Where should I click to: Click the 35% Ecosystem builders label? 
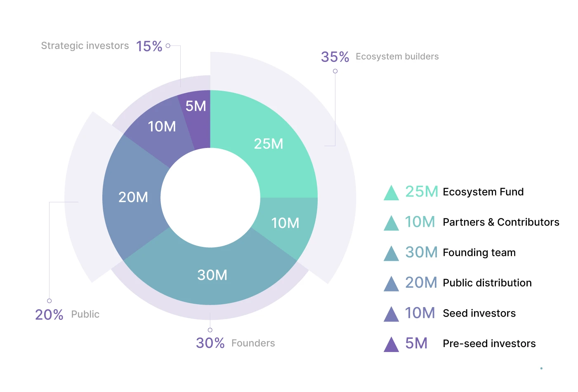point(380,56)
